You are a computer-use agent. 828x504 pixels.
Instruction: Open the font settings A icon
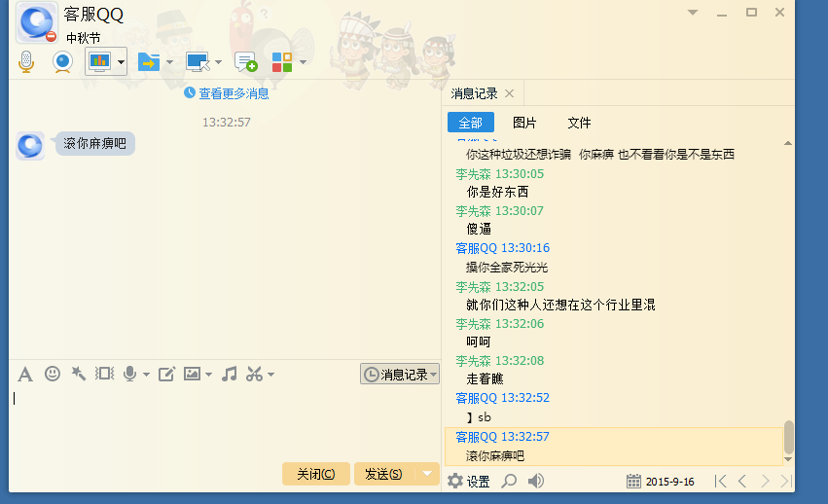point(25,374)
